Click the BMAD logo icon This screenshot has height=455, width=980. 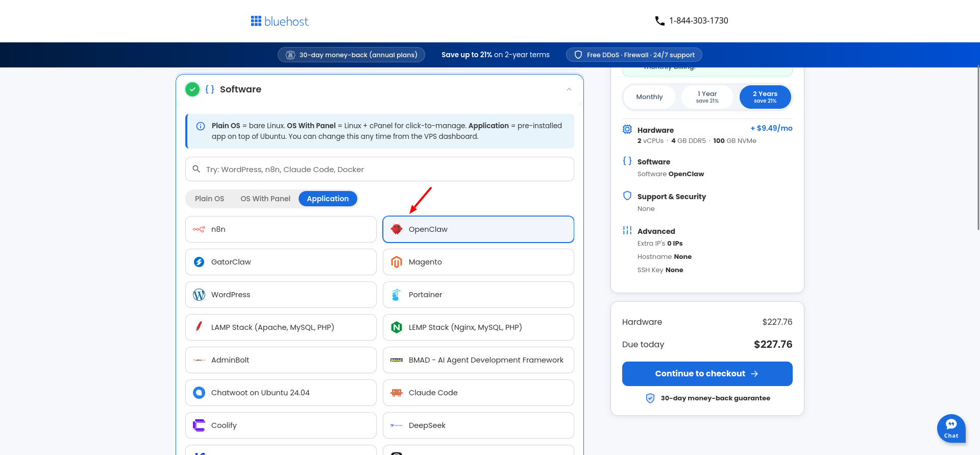click(397, 360)
